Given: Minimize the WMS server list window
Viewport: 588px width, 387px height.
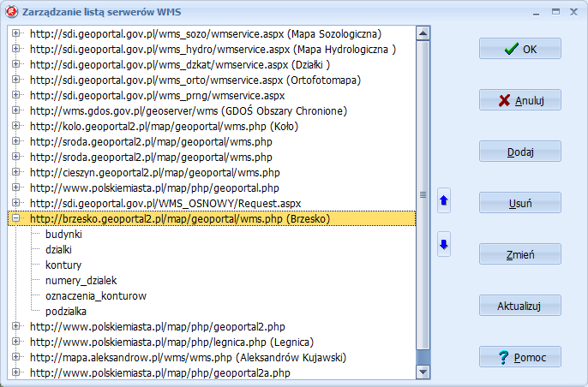Looking at the screenshot, I should pos(537,12).
